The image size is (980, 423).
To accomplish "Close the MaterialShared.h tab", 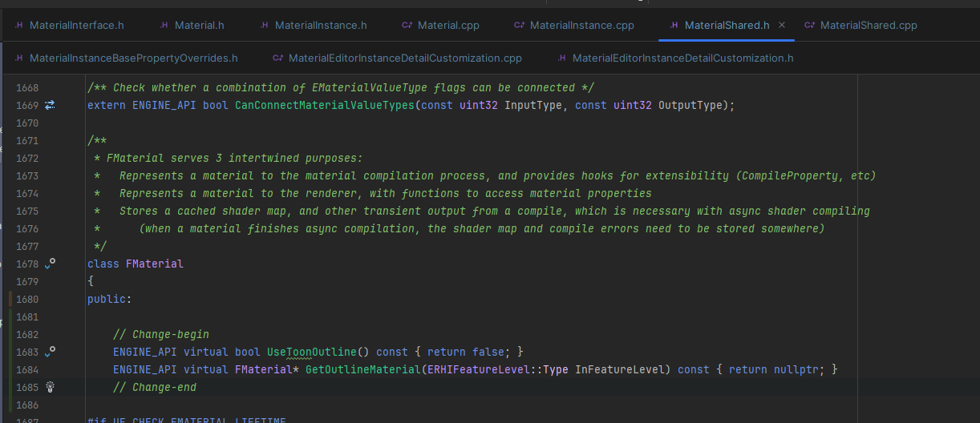I will (x=783, y=25).
